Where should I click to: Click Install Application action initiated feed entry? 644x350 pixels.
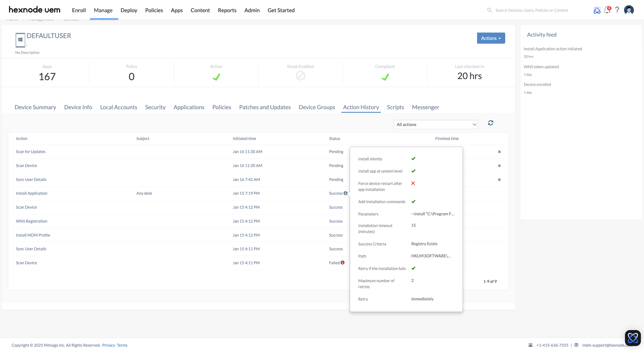pos(553,49)
